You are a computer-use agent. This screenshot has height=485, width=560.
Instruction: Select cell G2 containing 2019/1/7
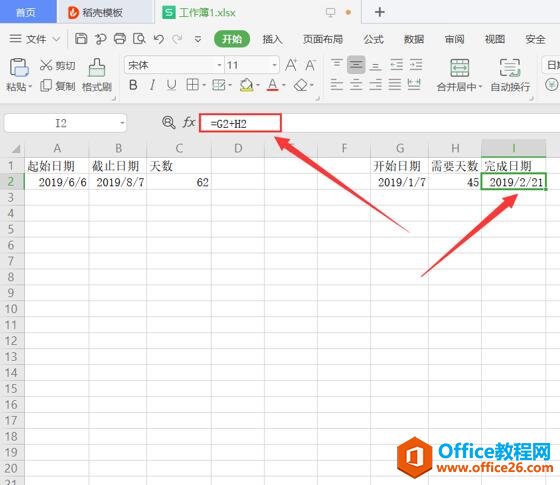tap(400, 182)
